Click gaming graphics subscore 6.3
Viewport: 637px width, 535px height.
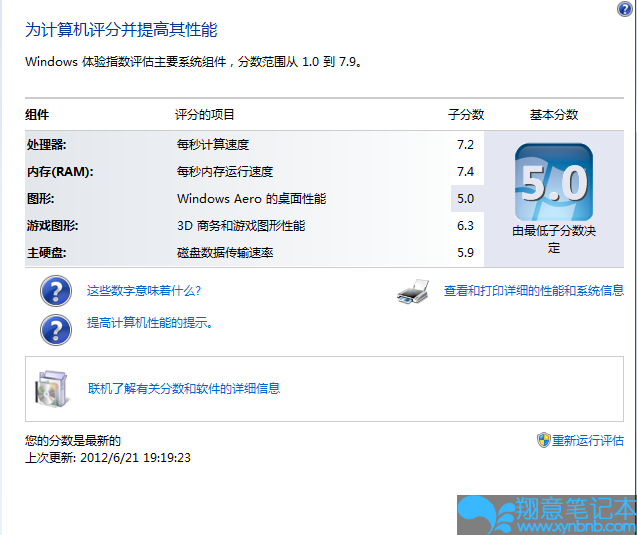click(466, 225)
